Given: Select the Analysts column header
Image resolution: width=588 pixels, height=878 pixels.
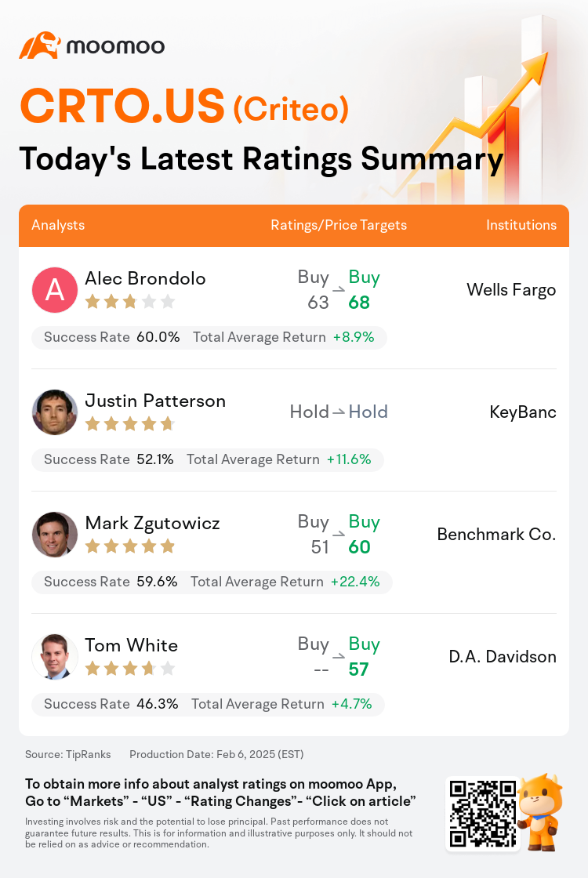Looking at the screenshot, I should [x=58, y=225].
